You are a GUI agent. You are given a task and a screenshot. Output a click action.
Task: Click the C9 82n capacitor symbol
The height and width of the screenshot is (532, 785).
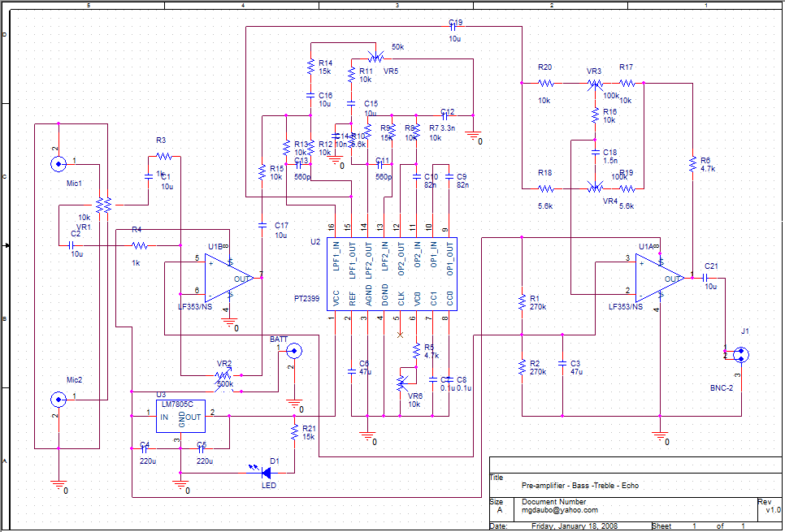click(449, 176)
